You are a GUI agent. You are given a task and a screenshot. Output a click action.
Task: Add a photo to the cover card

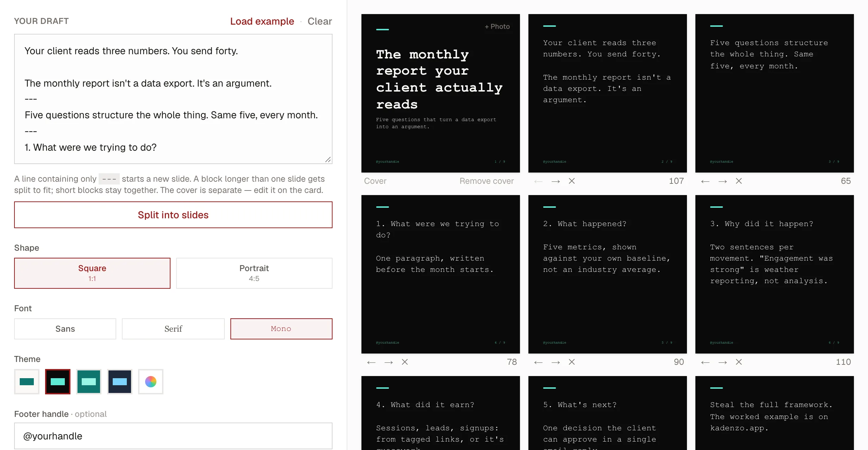497,27
